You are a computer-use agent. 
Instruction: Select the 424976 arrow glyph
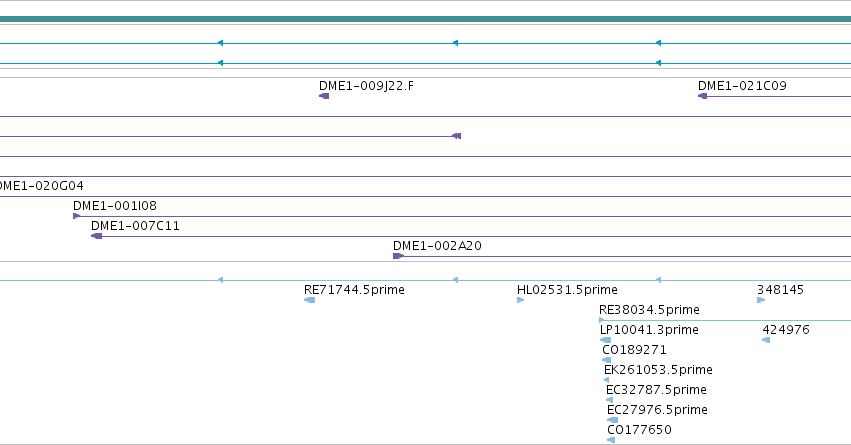point(766,340)
